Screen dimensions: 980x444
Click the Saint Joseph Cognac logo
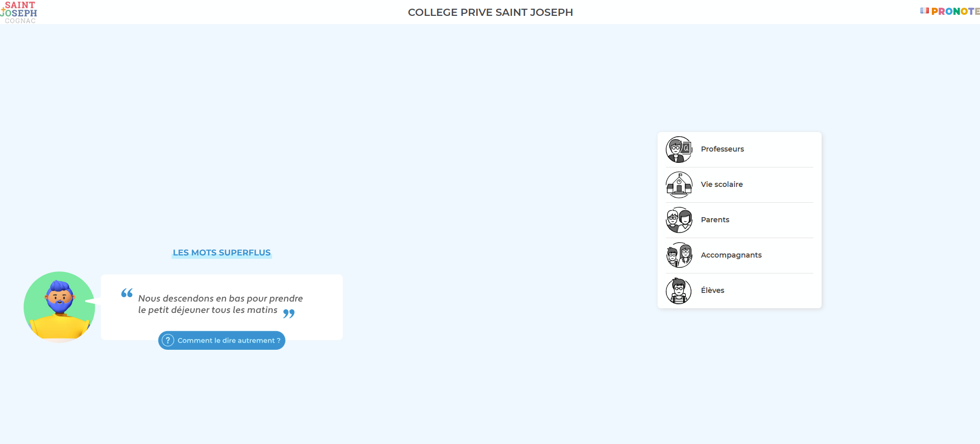[19, 12]
